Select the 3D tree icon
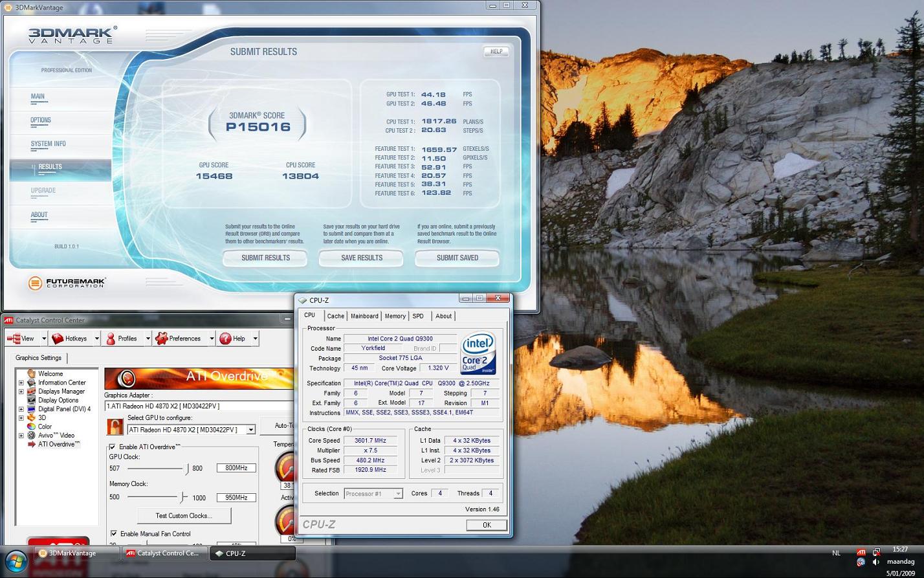924x578 pixels. [31, 417]
